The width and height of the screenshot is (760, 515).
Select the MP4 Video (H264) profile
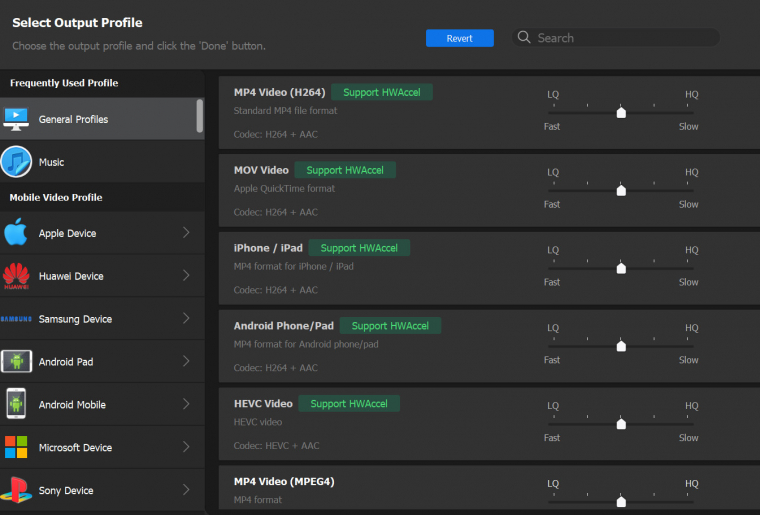[x=489, y=112]
